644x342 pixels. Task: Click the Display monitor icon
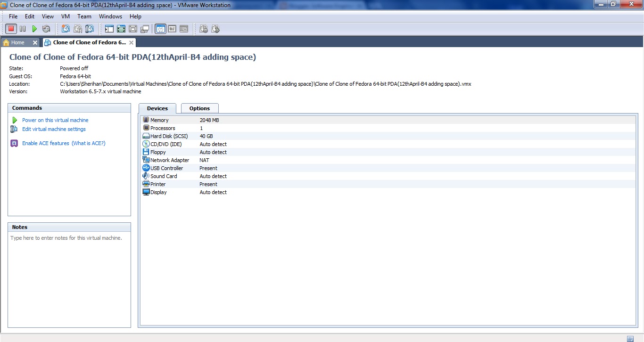tap(146, 192)
